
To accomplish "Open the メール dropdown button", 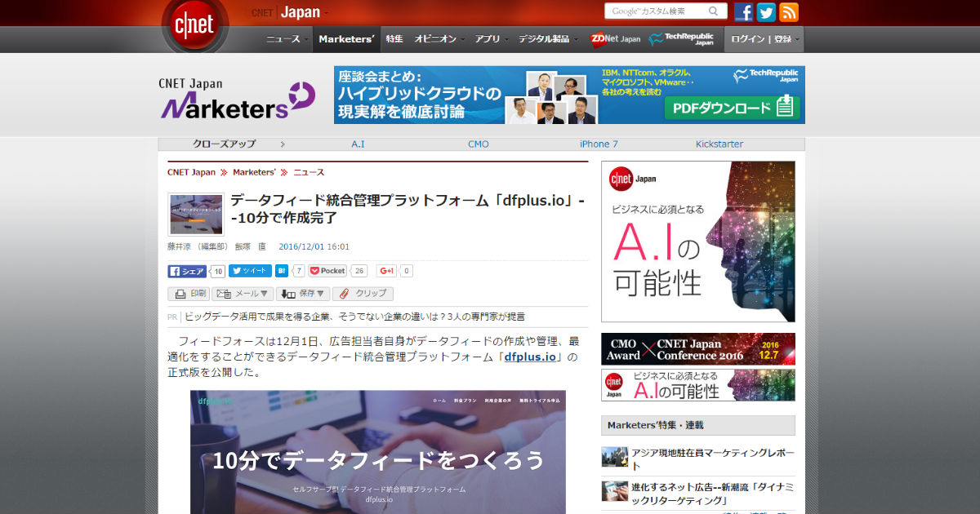I will (x=243, y=294).
